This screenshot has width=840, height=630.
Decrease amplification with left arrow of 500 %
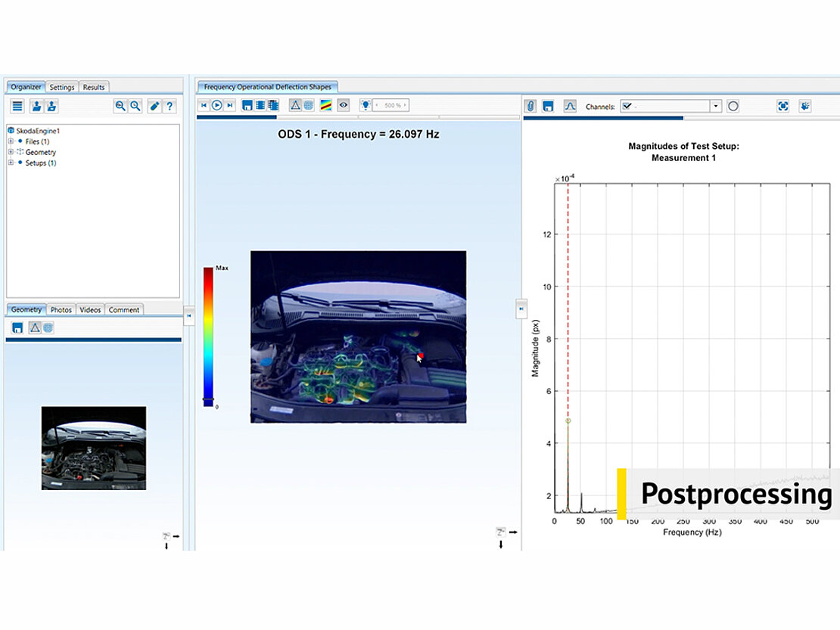[x=377, y=105]
